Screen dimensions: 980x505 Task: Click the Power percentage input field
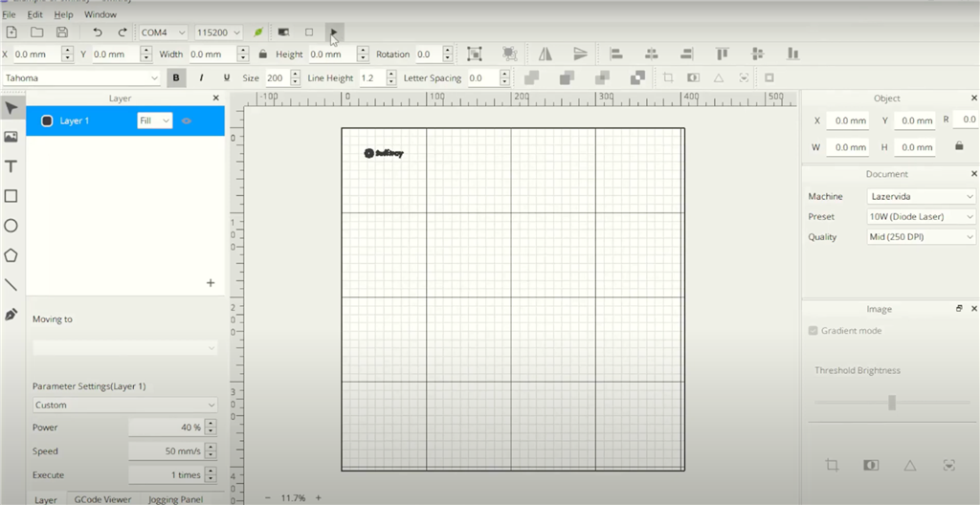(x=166, y=428)
